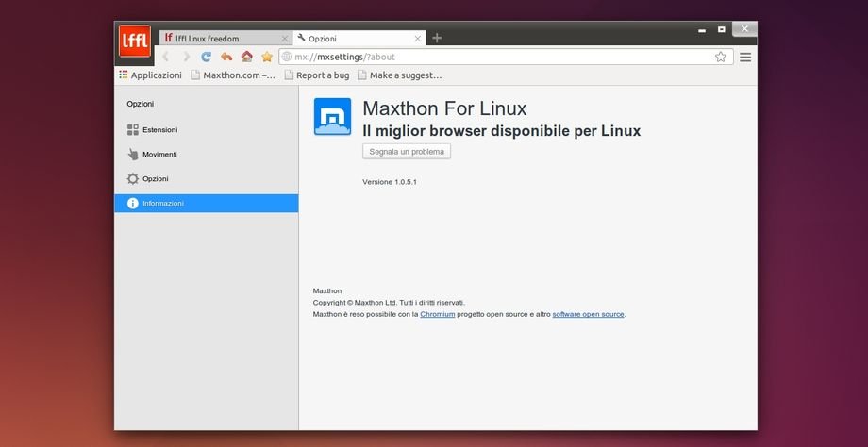
Task: Open the Report a bug bookmark
Action: tap(317, 74)
